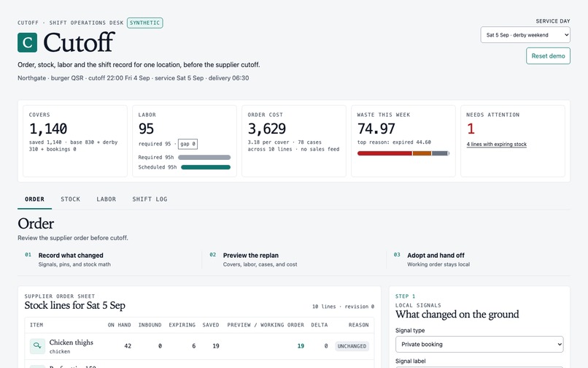Click the Chicken thighs magnifier icon

(x=37, y=346)
